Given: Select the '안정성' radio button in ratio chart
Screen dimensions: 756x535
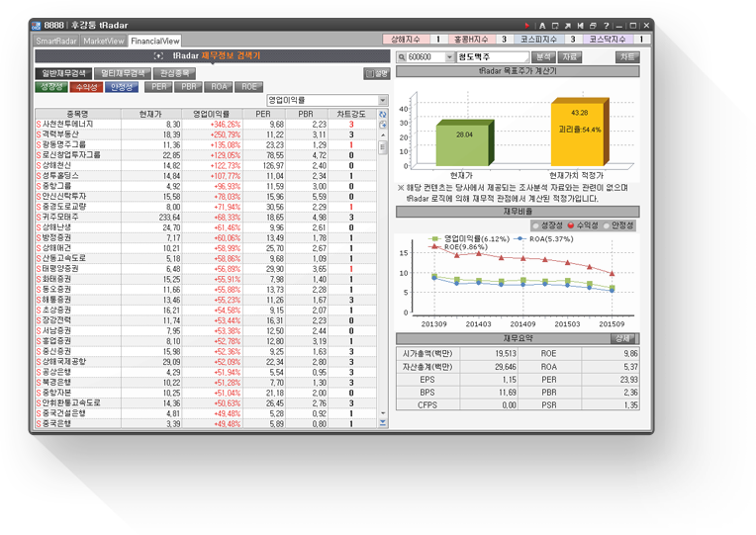Looking at the screenshot, I should coord(607,225).
